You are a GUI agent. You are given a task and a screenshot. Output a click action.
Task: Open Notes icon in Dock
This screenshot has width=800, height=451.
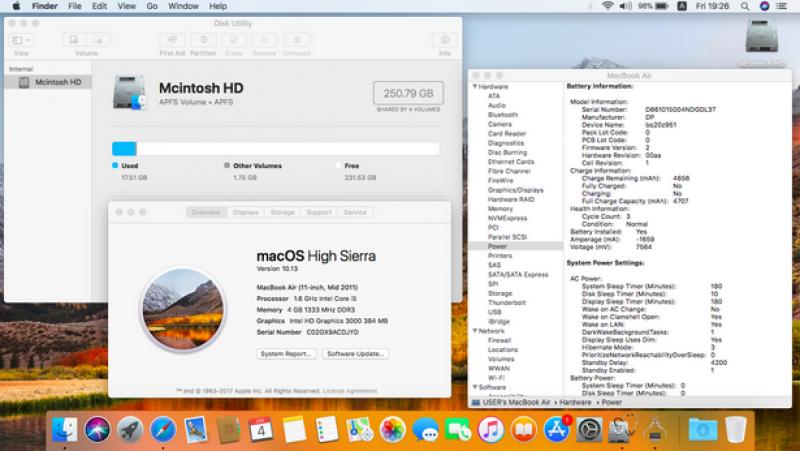pos(294,430)
